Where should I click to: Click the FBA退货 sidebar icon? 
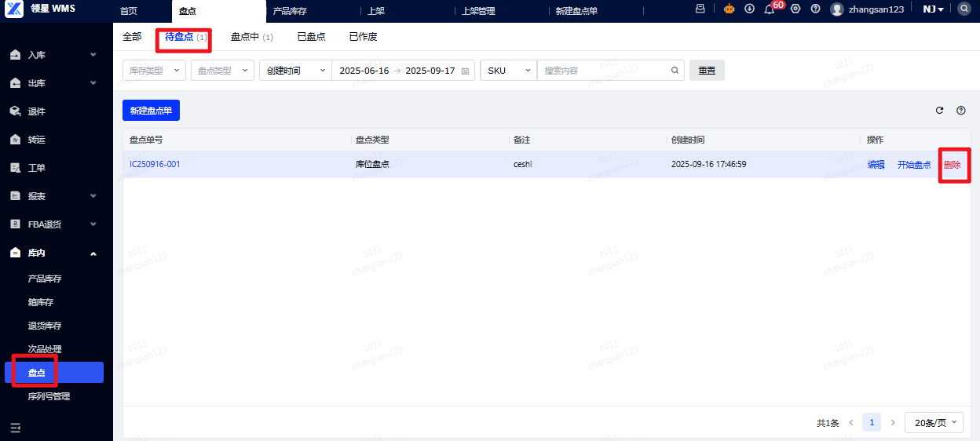point(15,224)
